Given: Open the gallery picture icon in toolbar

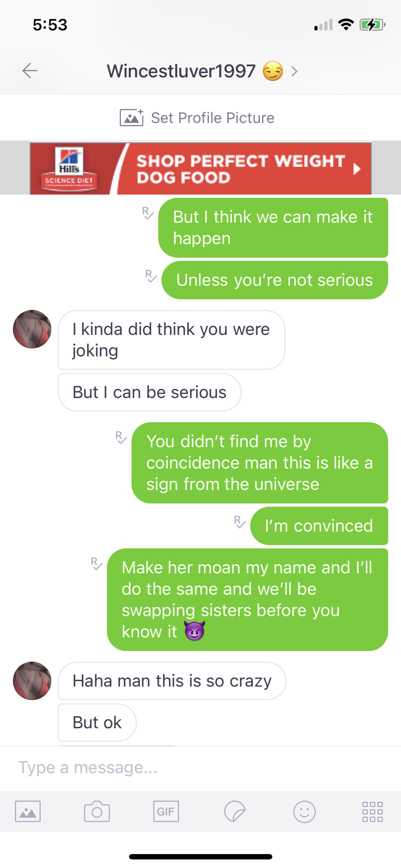Looking at the screenshot, I should click(x=28, y=811).
